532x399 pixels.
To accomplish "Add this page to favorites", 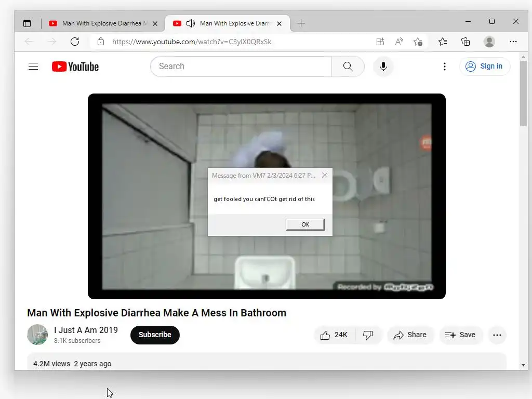I will tap(418, 42).
